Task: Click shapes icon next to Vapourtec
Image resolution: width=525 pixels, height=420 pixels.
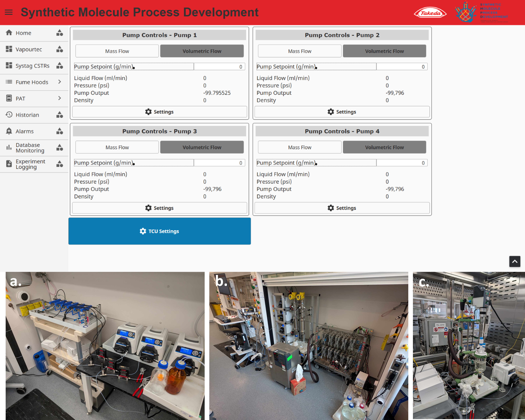Action: pos(60,49)
